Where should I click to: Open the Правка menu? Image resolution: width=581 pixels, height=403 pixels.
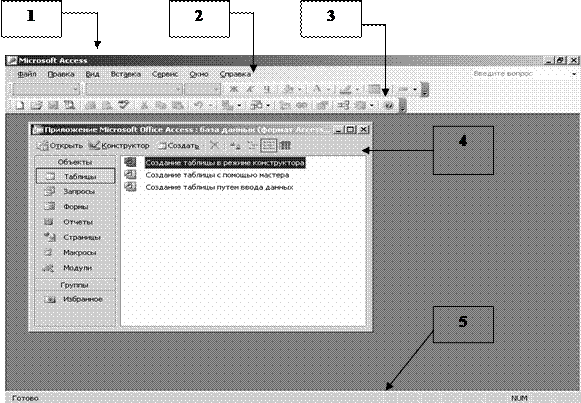click(x=61, y=74)
